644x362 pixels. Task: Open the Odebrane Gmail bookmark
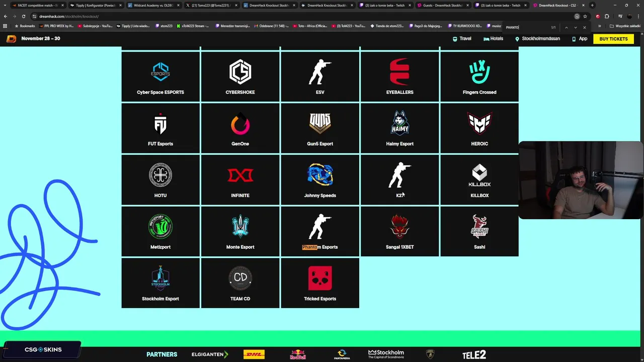(272, 26)
